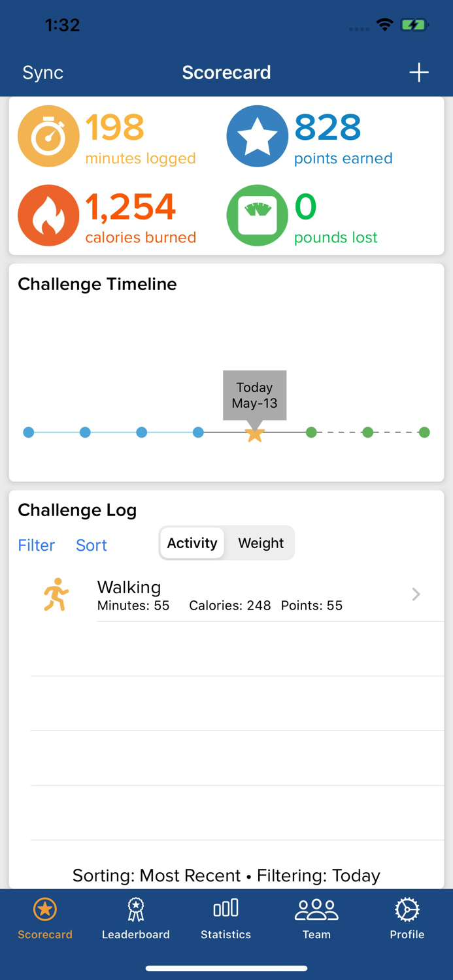453x980 pixels.
Task: Switch to the Leaderboard tab
Action: pos(136,918)
